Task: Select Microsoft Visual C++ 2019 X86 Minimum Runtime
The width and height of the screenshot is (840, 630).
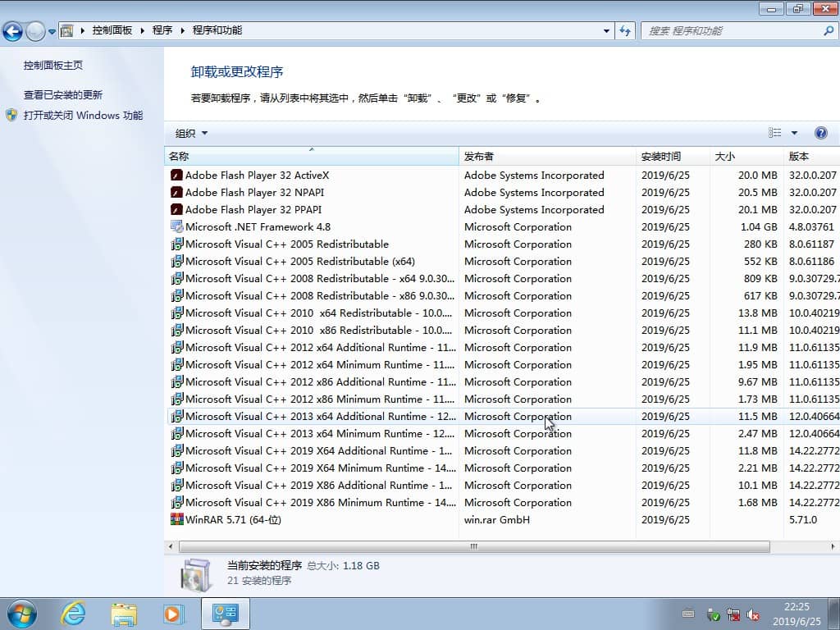Action: coord(321,503)
